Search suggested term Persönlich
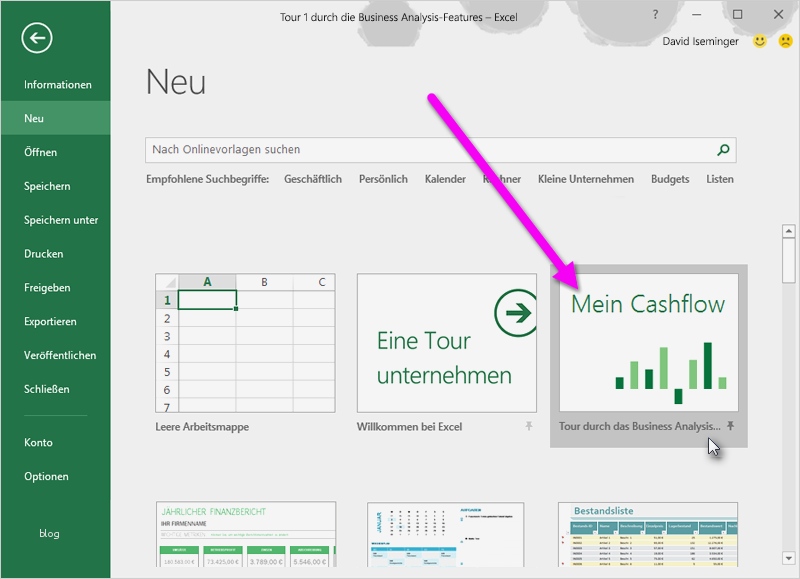The width and height of the screenshot is (800, 579). point(383,179)
